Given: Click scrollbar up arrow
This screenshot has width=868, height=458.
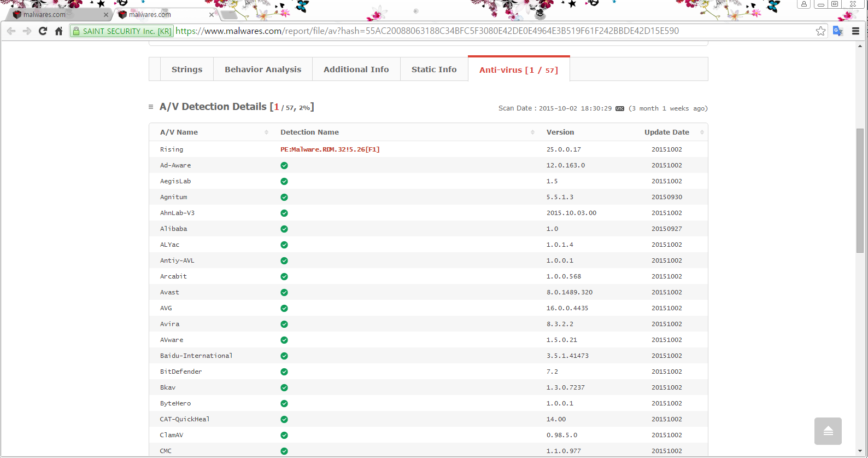Looking at the screenshot, I should (860, 46).
